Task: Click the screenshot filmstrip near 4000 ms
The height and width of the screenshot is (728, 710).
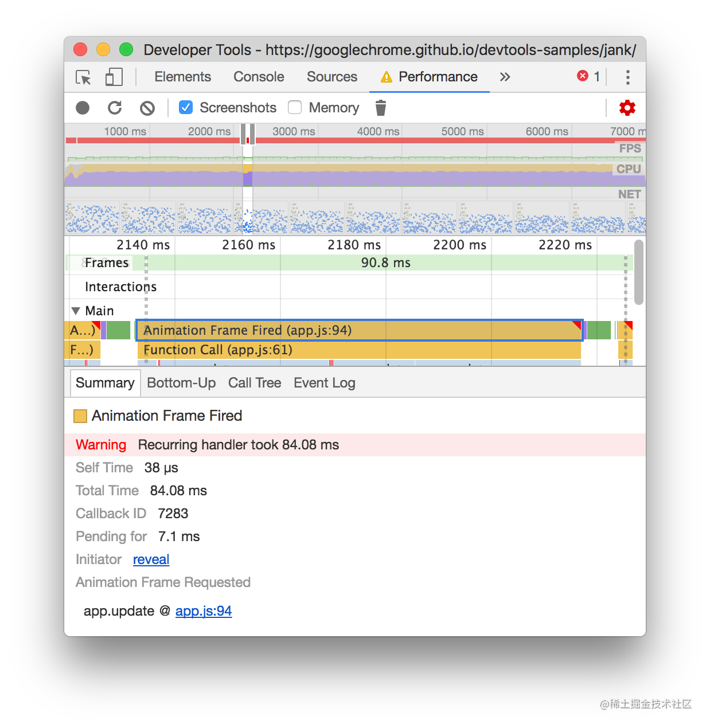Action: [x=373, y=217]
